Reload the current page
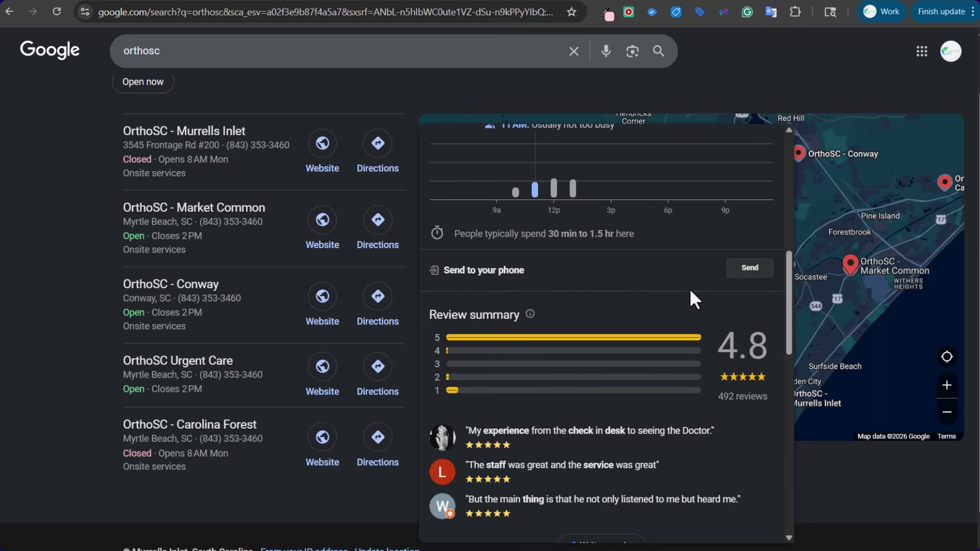980x551 pixels. click(57, 11)
